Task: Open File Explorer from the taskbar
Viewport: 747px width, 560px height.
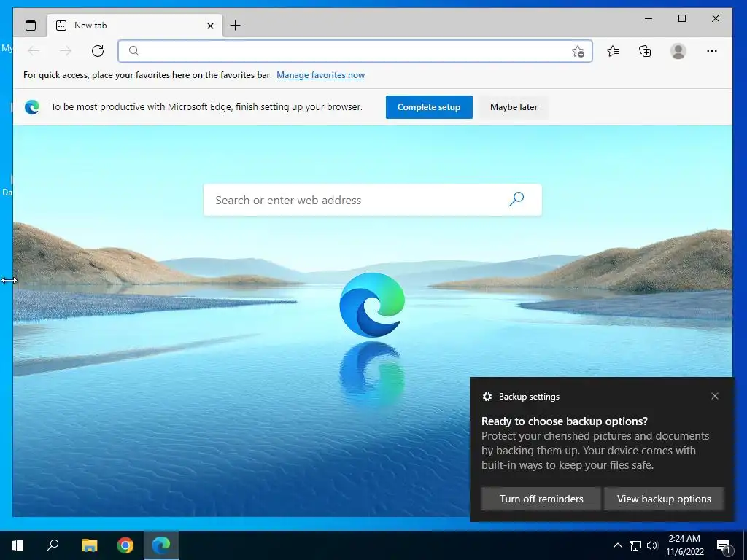Action: tap(89, 545)
